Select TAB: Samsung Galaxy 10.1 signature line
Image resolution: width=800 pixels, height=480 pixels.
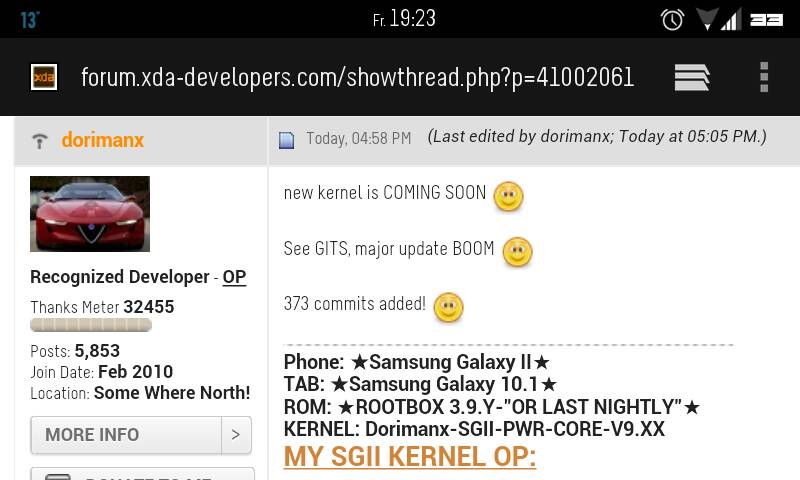pyautogui.click(x=420, y=384)
